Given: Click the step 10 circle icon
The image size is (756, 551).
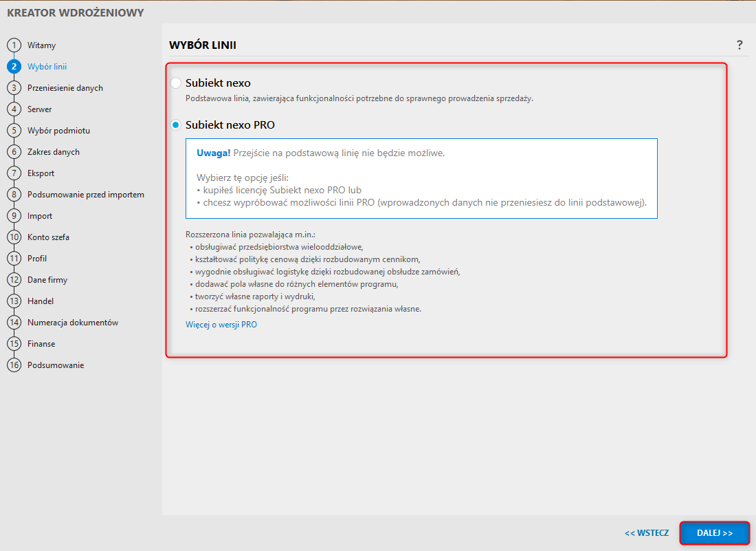Looking at the screenshot, I should coord(14,237).
